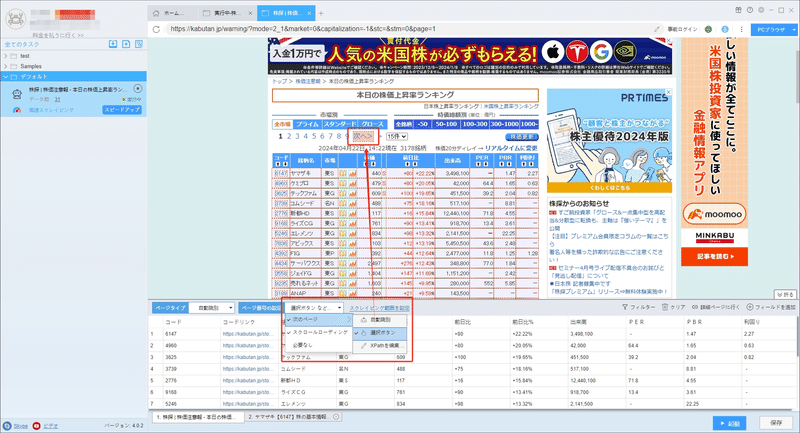Close the 実行中 browser tab
This screenshot has width=800, height=433.
coord(251,13)
